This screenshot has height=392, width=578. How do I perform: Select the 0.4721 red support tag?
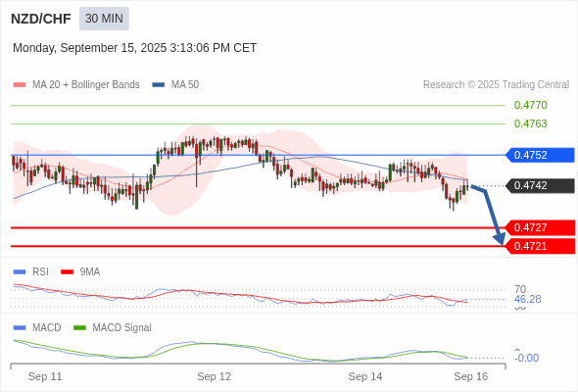point(539,246)
